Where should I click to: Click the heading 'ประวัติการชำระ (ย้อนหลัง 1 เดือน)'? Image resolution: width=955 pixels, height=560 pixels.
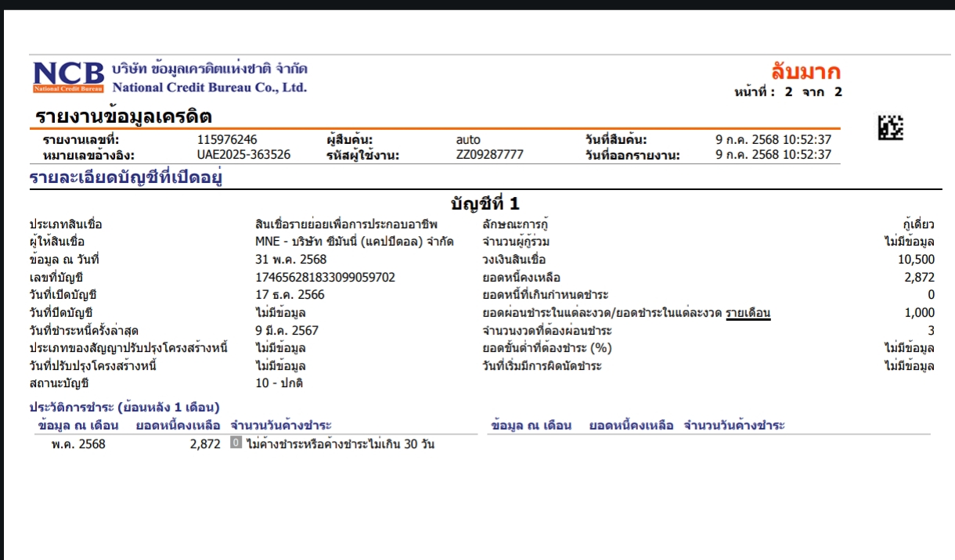tap(124, 407)
